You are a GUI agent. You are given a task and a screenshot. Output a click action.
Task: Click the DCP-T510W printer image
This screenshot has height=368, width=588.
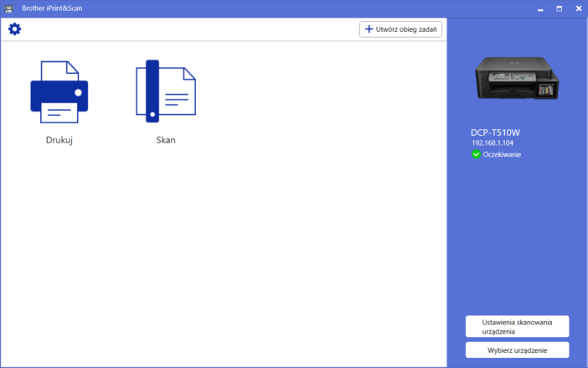(x=517, y=78)
